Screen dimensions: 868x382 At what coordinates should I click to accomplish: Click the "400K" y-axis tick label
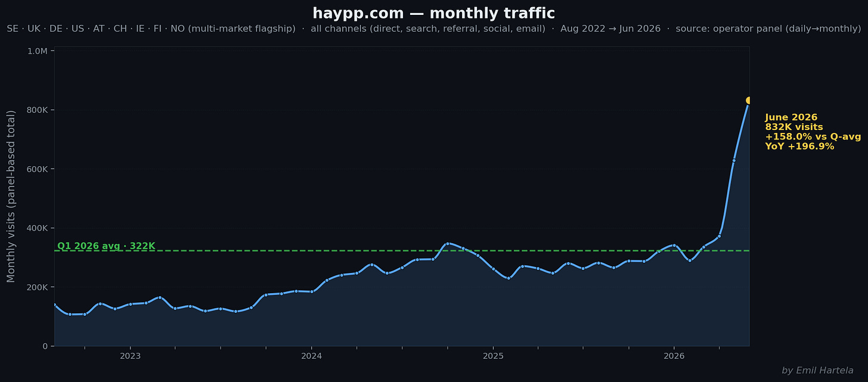[x=38, y=228]
